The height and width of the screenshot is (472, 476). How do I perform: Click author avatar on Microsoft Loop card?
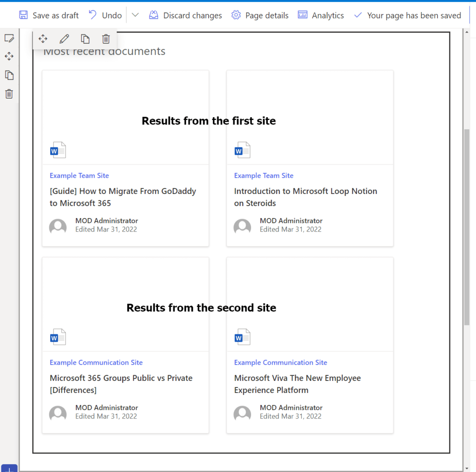pos(242,226)
